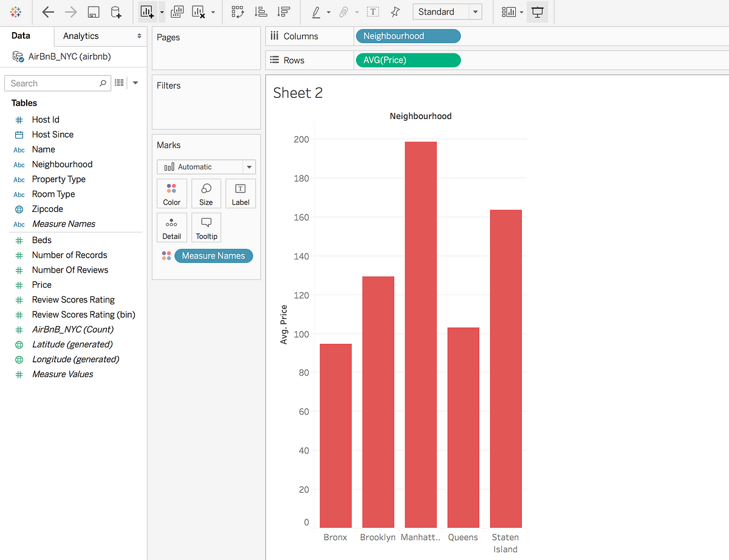Screen dimensions: 729x560
Task: Clear the sheet with toolbar icon
Action: pos(198,12)
